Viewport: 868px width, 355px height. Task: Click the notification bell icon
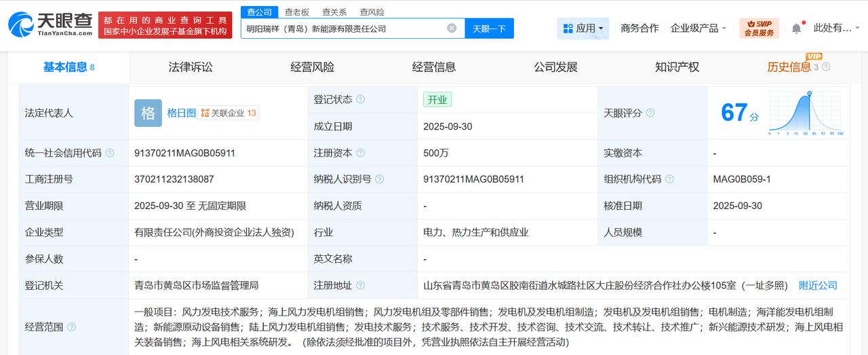pos(796,29)
